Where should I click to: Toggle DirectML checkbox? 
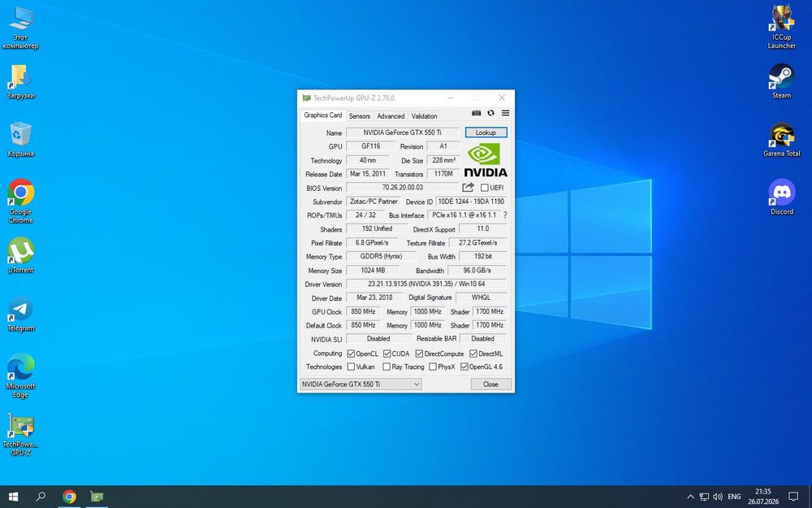tap(473, 354)
